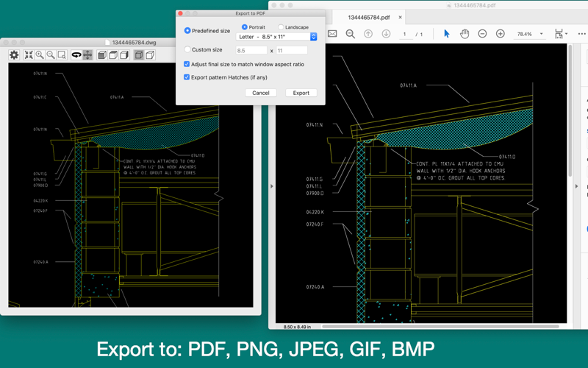Select the zoom window tool in DWG viewer

(x=62, y=54)
